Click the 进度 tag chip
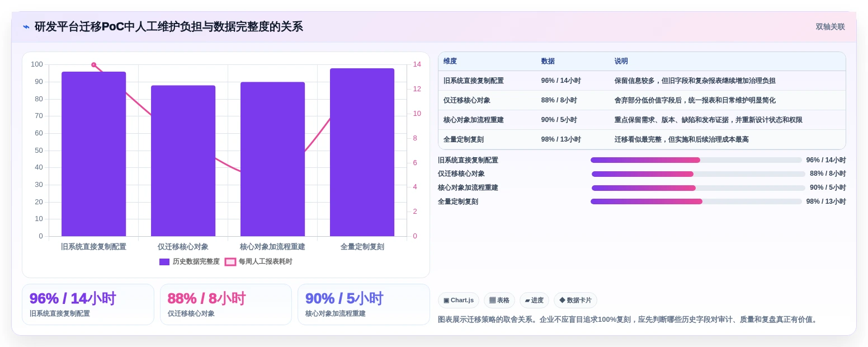Image resolution: width=868 pixels, height=347 pixels. click(x=534, y=300)
